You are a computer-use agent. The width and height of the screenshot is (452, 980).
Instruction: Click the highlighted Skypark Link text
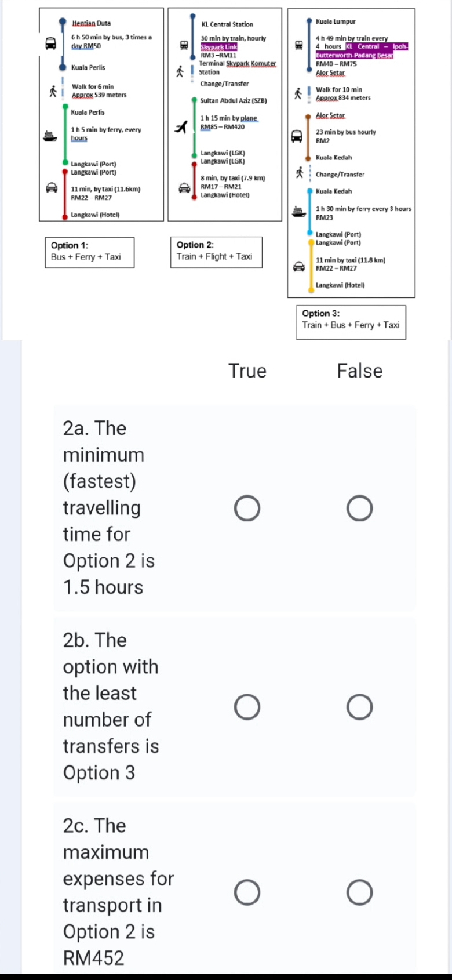(x=219, y=47)
